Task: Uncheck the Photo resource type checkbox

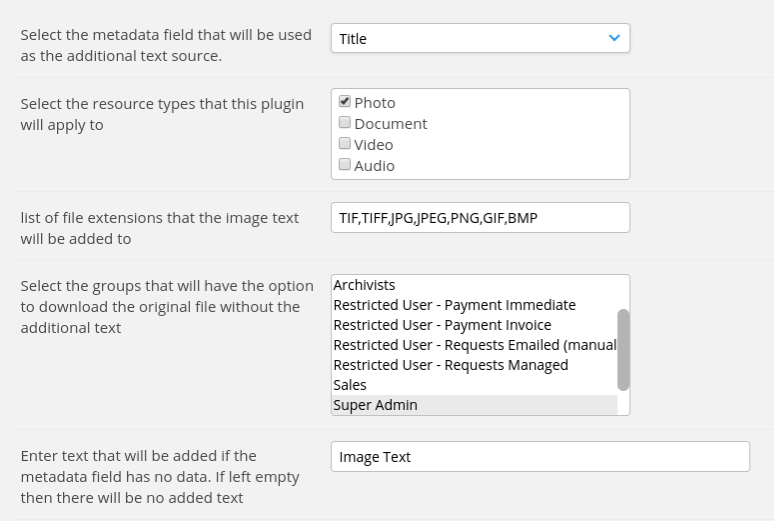Action: point(345,101)
